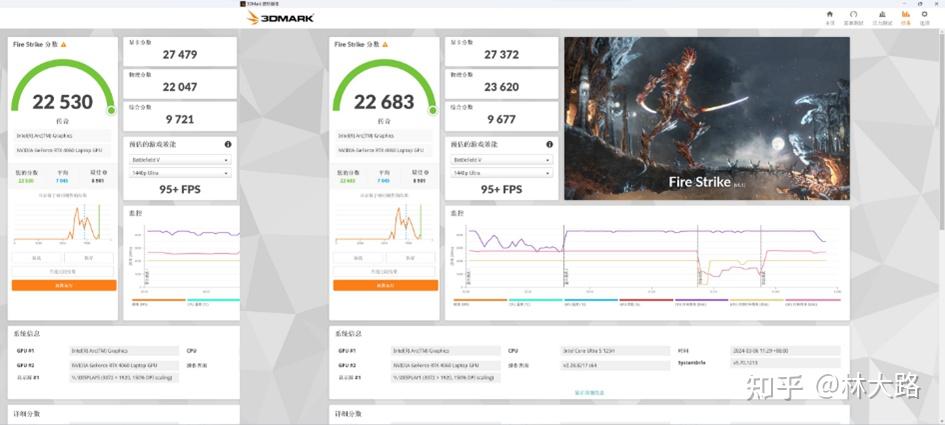
Task: Open the blue show-details link in system info
Action: [589, 392]
